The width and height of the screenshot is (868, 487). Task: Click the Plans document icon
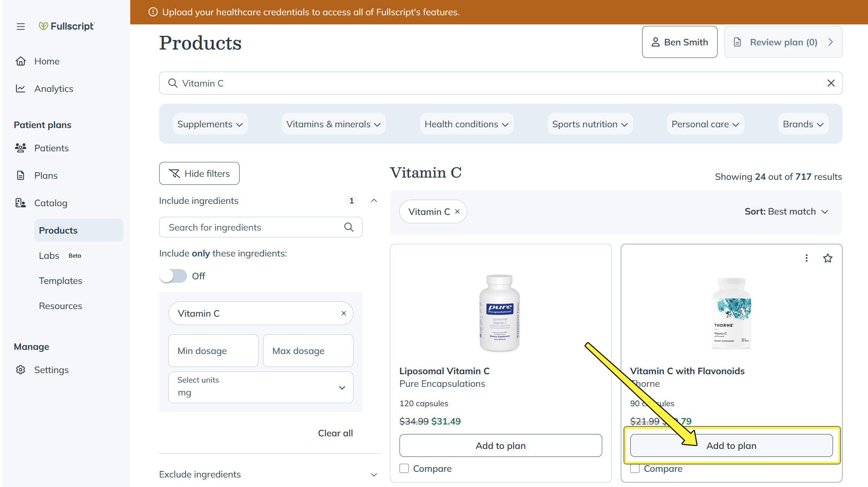click(21, 175)
